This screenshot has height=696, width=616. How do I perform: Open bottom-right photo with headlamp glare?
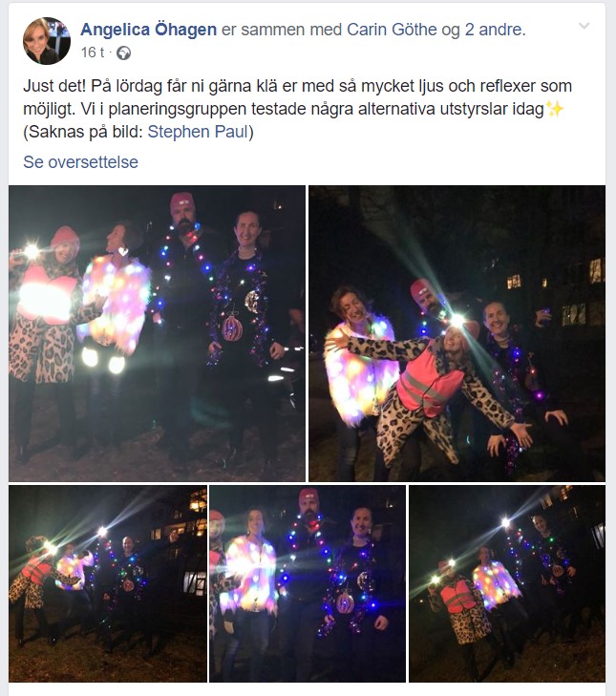pos(507,583)
